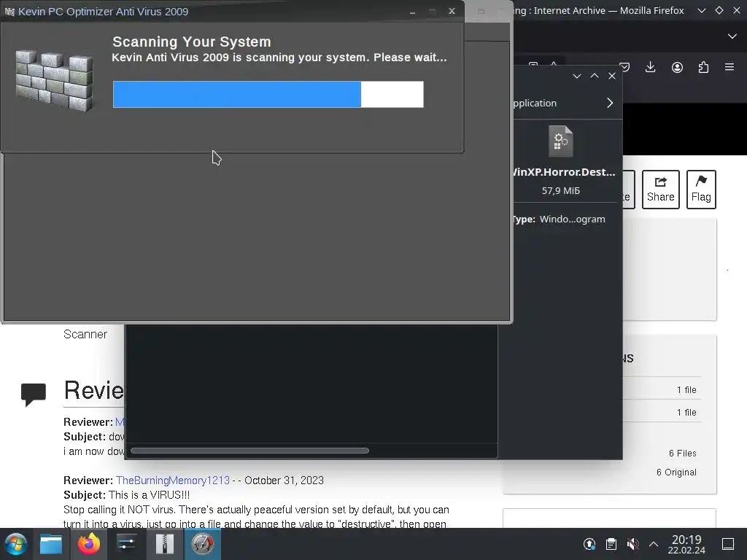Click the 'Scanning Your System' heading
Viewport: 747px width, 560px height.
click(x=192, y=42)
